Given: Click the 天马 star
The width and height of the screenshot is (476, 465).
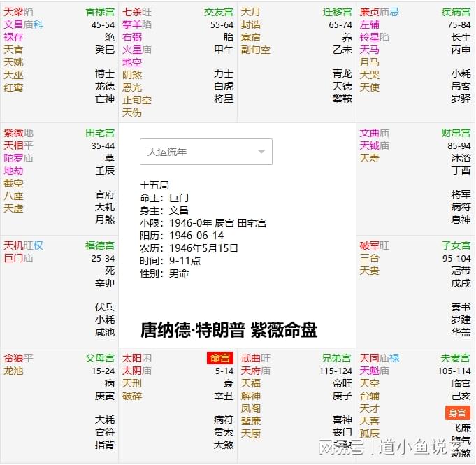Looking at the screenshot, I should tap(370, 50).
